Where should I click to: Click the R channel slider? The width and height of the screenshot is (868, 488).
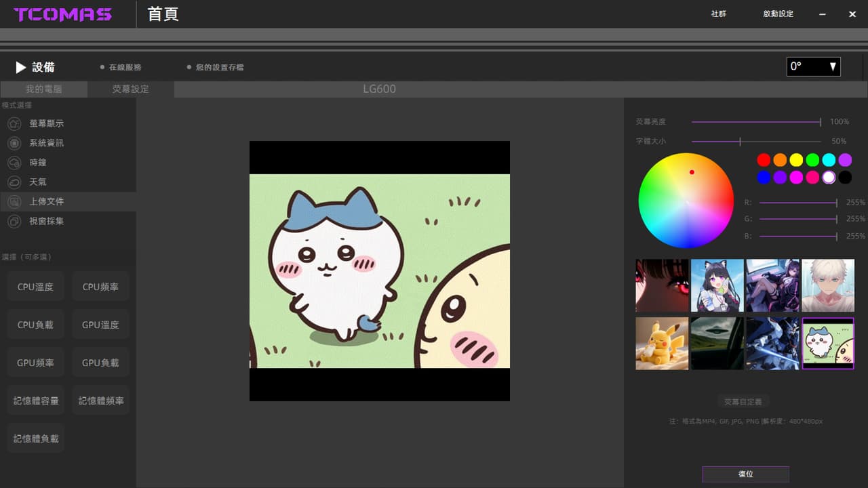click(x=798, y=203)
